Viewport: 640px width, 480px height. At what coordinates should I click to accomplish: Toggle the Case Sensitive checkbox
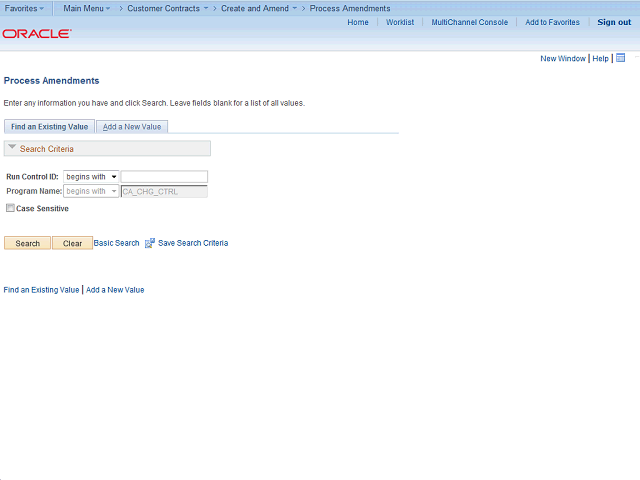click(x=10, y=208)
